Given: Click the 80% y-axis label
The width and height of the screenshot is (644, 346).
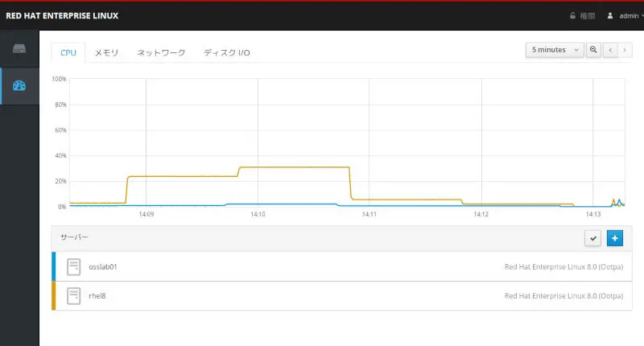Looking at the screenshot, I should [60, 105].
